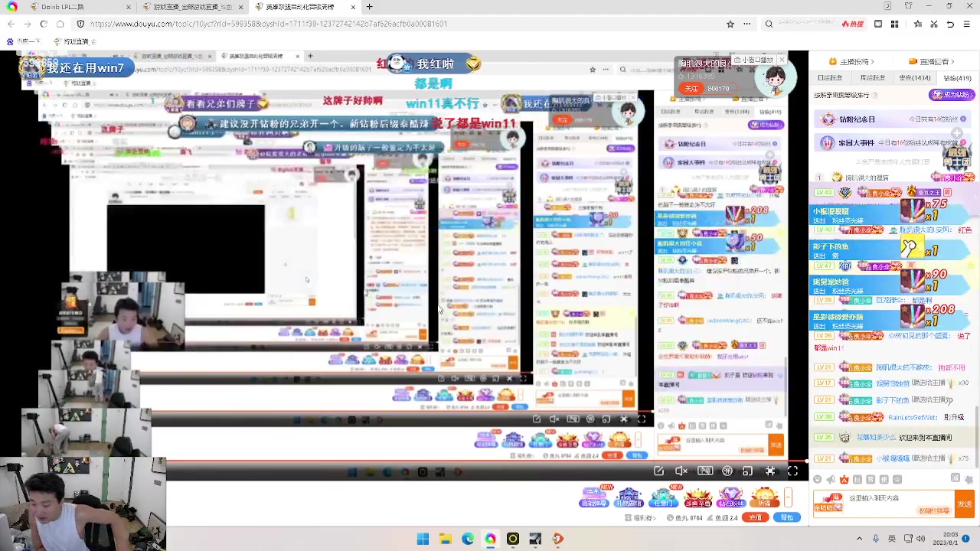Open Microsoft Edge from the taskbar
Image resolution: width=980 pixels, height=551 pixels.
468,539
